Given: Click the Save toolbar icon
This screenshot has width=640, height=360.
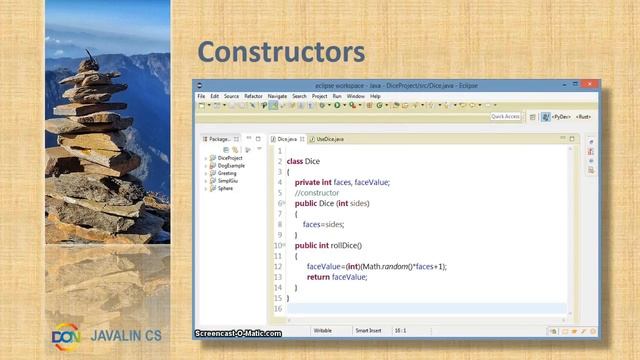Looking at the screenshot, I should 233,106.
